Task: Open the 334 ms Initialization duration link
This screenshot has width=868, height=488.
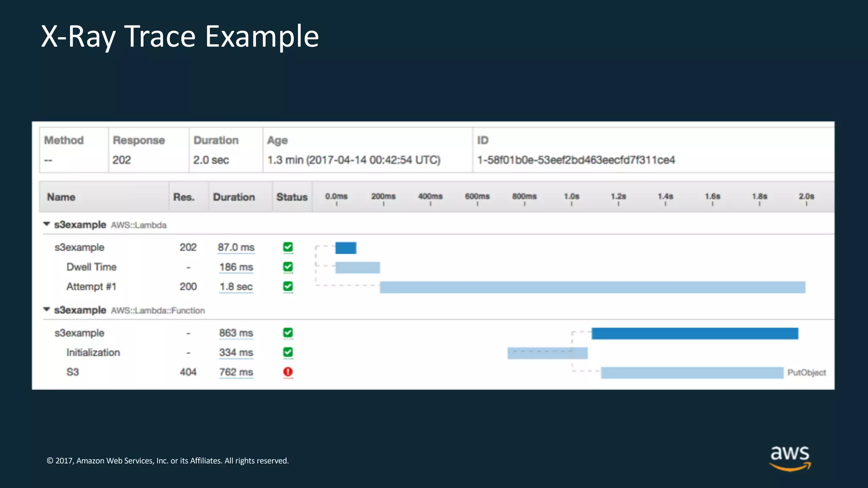Action: [x=236, y=352]
